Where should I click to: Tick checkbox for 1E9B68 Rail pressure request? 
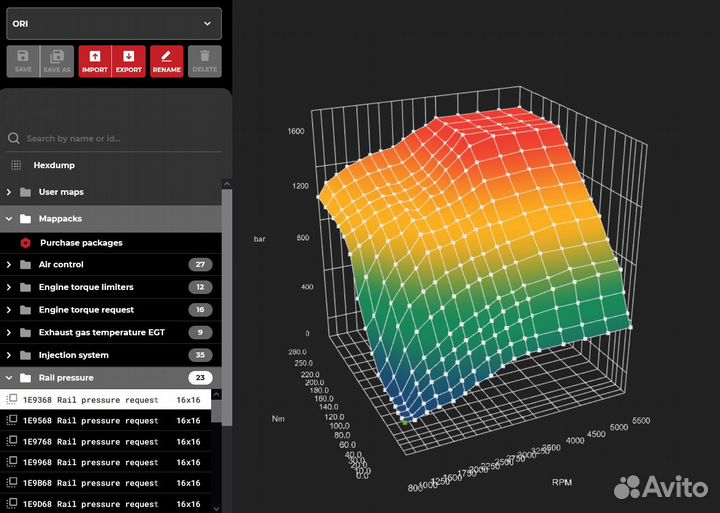click(12, 483)
